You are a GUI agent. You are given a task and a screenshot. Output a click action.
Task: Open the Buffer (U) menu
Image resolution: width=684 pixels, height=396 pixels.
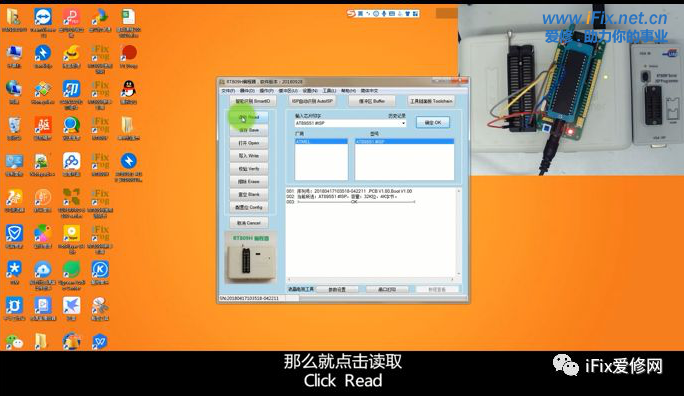click(288, 91)
